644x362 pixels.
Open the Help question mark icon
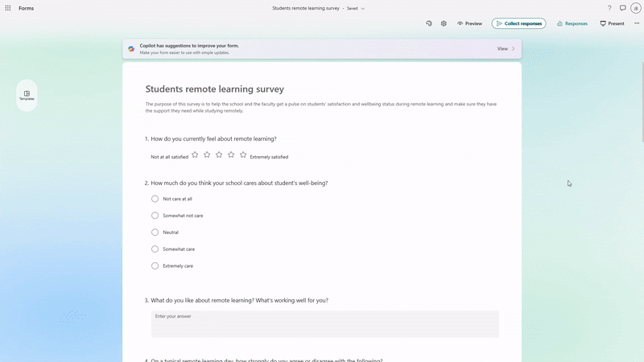coord(609,8)
